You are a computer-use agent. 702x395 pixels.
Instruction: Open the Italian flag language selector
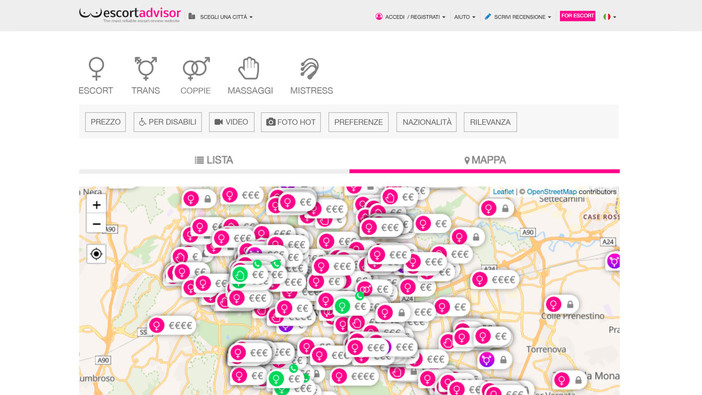[x=609, y=17]
